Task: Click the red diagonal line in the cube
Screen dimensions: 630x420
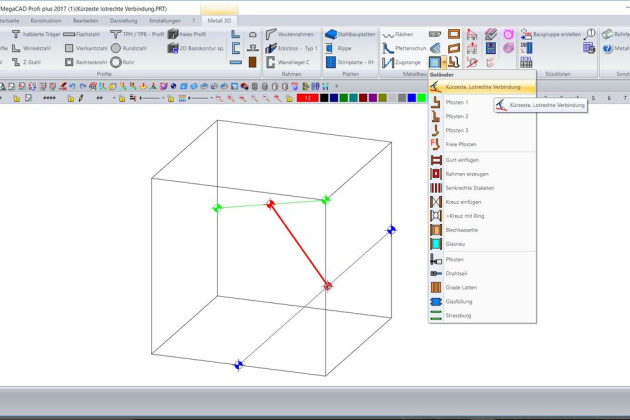Action: coord(298,244)
